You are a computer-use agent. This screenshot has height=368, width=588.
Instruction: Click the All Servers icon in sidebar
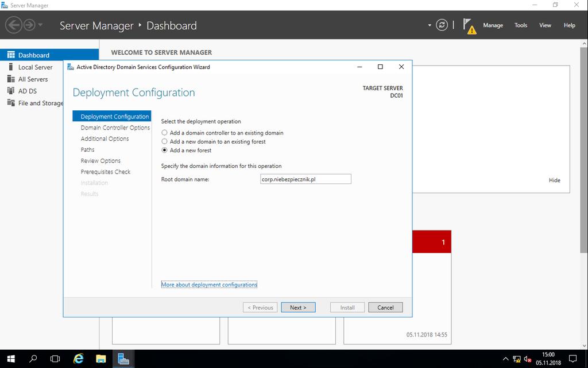click(11, 79)
